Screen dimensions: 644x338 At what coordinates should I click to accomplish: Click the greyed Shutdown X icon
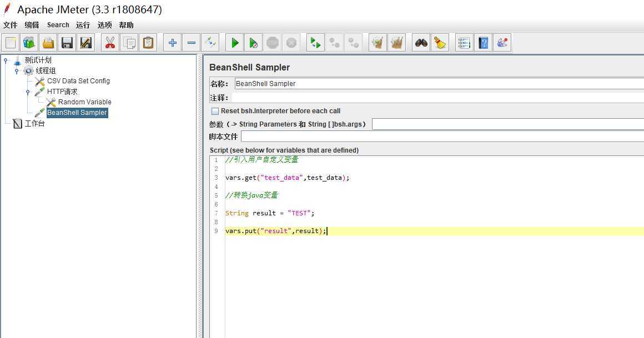pyautogui.click(x=291, y=43)
